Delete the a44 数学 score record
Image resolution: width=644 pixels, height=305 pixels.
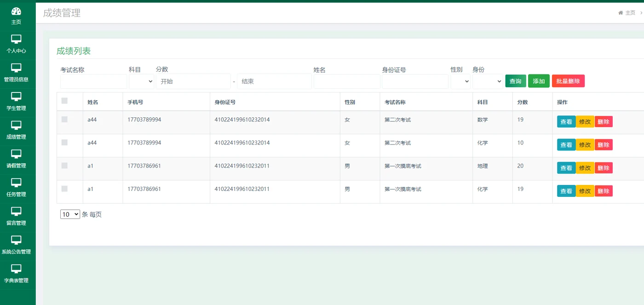[x=604, y=121]
